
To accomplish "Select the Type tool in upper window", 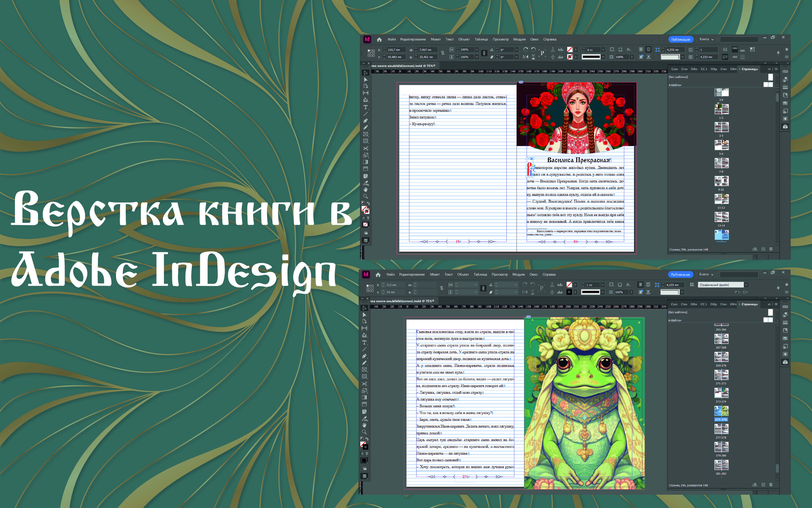I will pos(366,107).
